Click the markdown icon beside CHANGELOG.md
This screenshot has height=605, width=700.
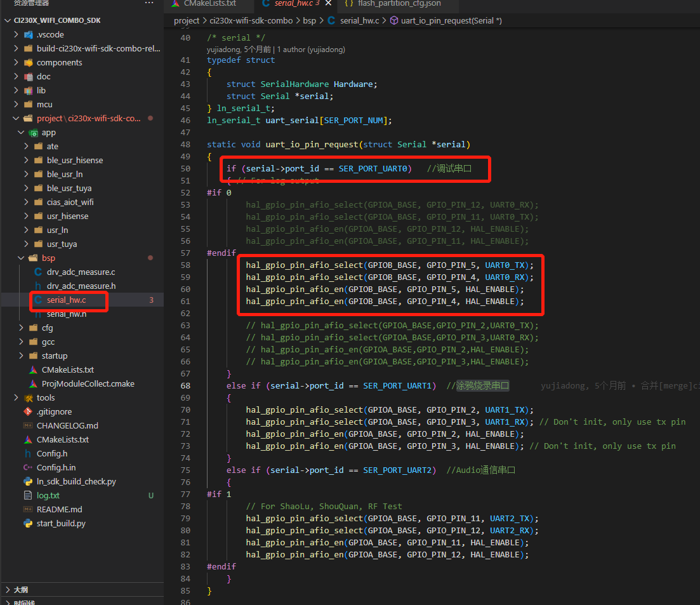(28, 425)
